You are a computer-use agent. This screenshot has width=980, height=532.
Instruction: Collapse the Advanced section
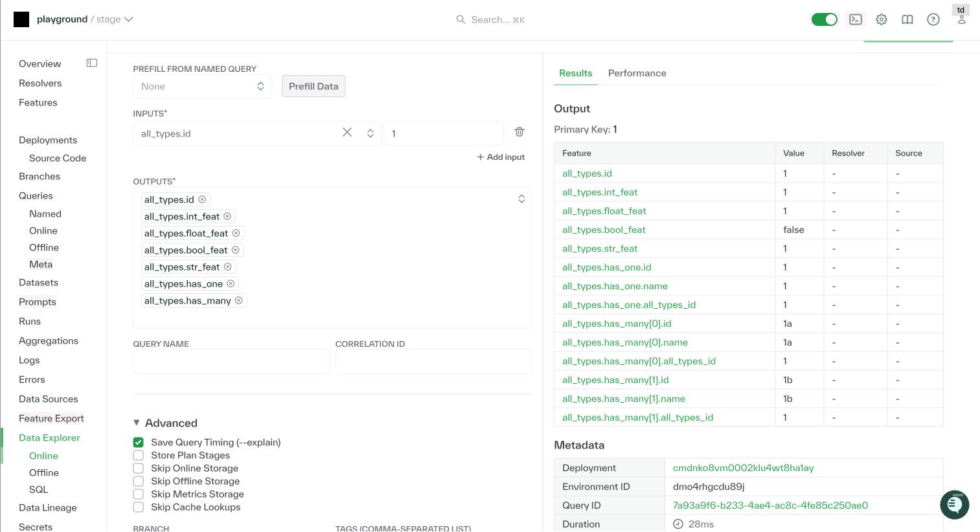(x=137, y=423)
